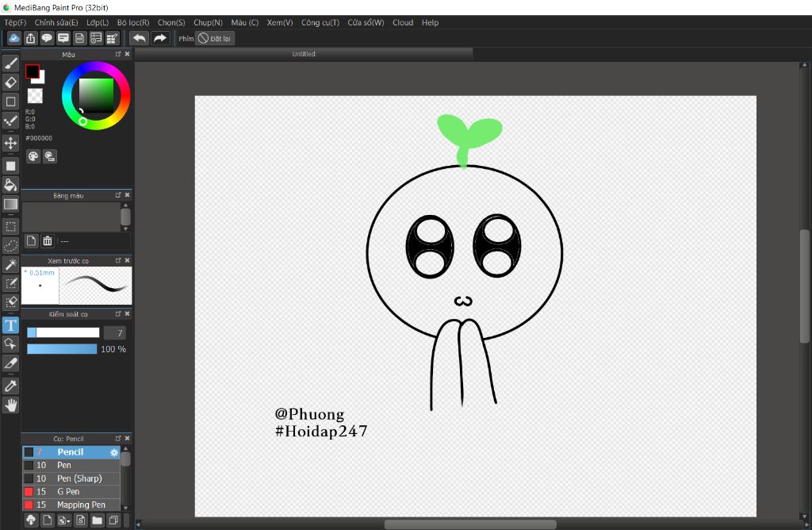Close the Màu panel

pos(128,54)
